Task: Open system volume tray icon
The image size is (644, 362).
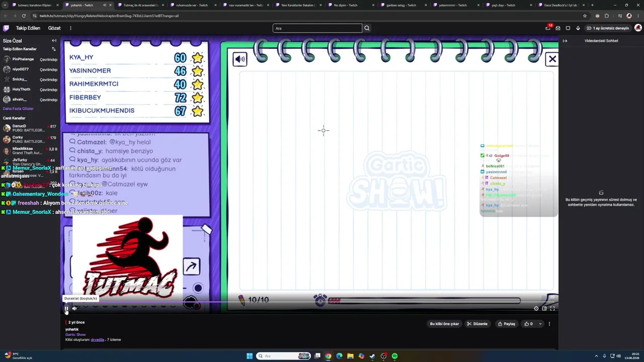Action: (618, 356)
